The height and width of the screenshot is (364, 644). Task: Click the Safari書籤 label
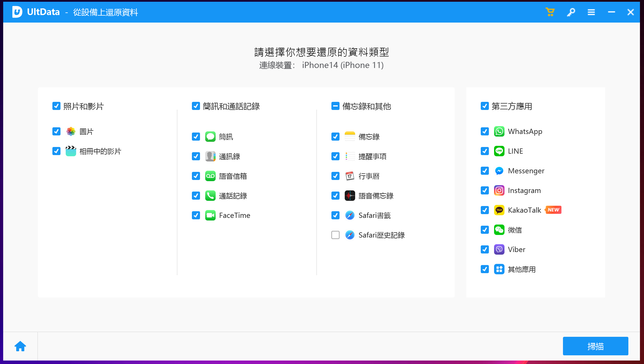[375, 215]
